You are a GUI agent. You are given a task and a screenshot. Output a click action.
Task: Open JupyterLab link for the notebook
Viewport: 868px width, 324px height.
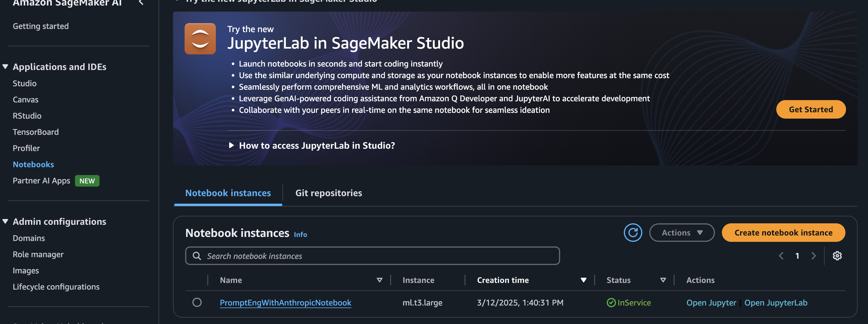776,303
